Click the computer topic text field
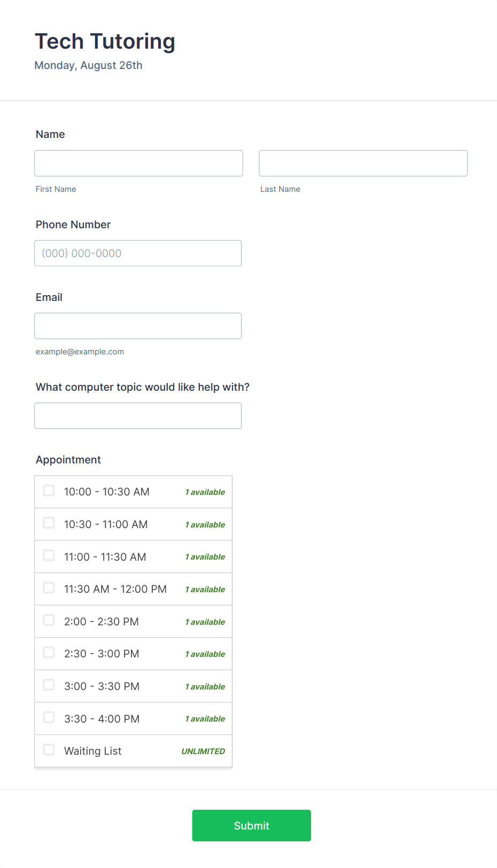 pyautogui.click(x=138, y=416)
